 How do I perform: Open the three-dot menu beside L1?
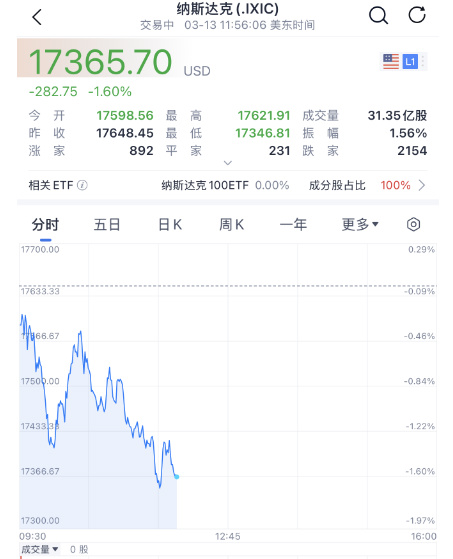(423, 62)
